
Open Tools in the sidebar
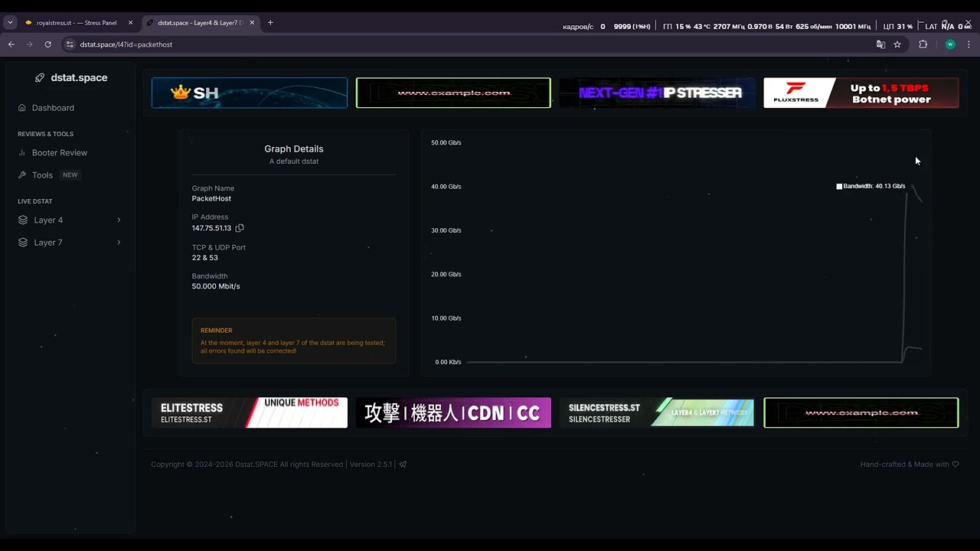[42, 175]
